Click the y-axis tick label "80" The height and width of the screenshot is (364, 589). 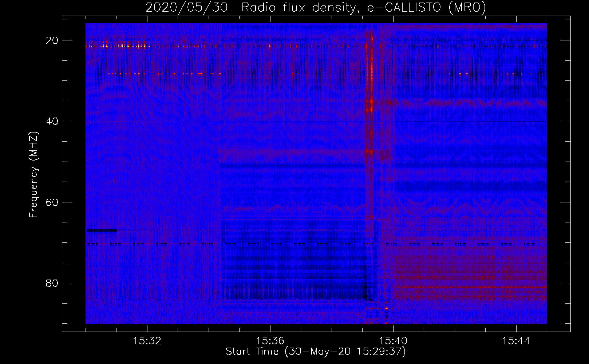coord(52,283)
